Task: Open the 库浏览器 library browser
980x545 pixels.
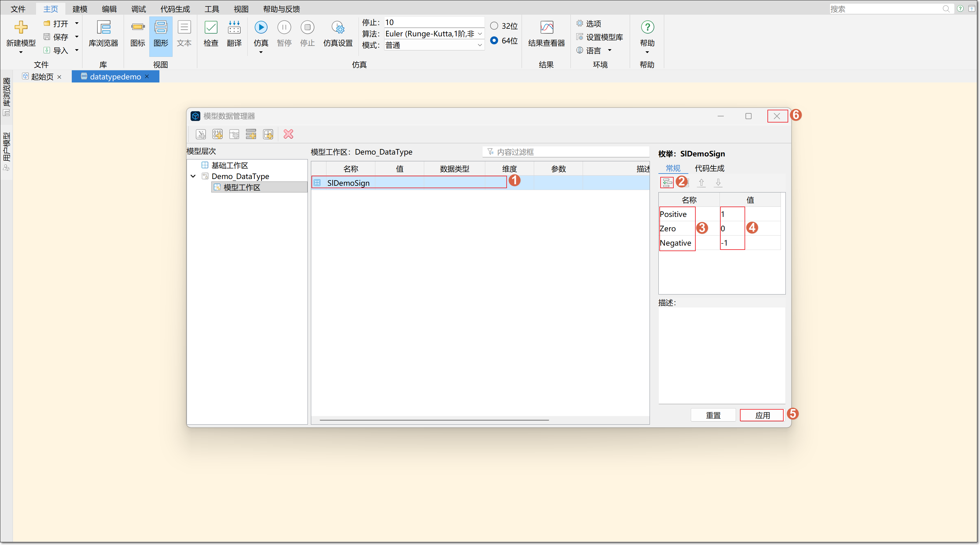Action: (x=103, y=34)
